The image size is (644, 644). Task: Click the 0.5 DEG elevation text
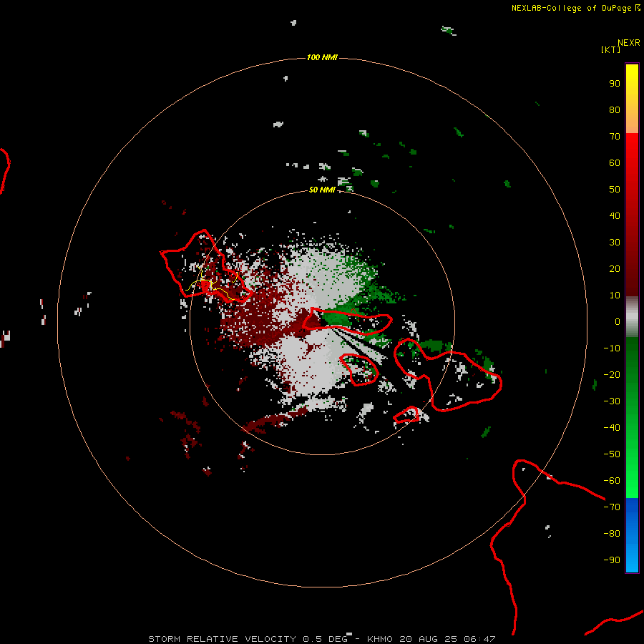coord(325,639)
